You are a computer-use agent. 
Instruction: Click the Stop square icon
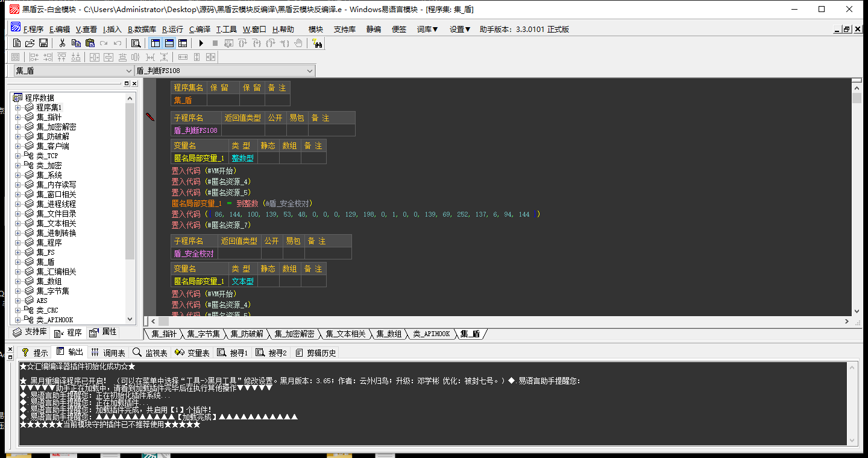pyautogui.click(x=215, y=43)
